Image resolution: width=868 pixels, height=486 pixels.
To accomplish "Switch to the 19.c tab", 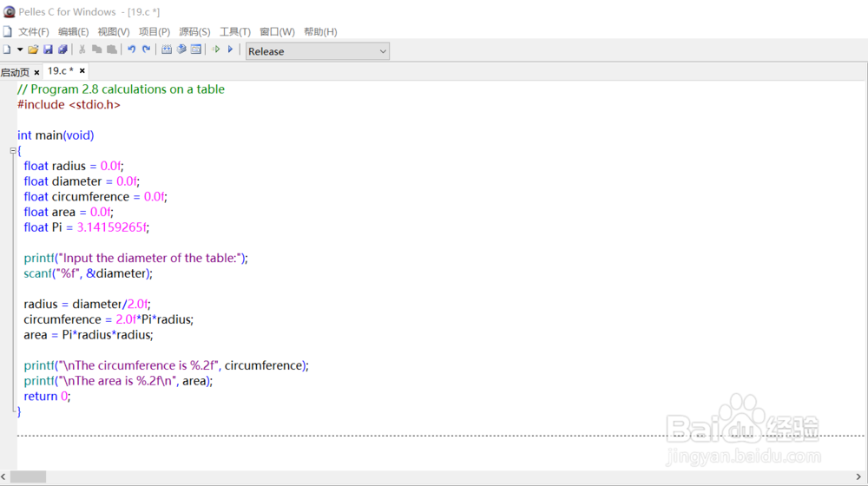I will 61,71.
